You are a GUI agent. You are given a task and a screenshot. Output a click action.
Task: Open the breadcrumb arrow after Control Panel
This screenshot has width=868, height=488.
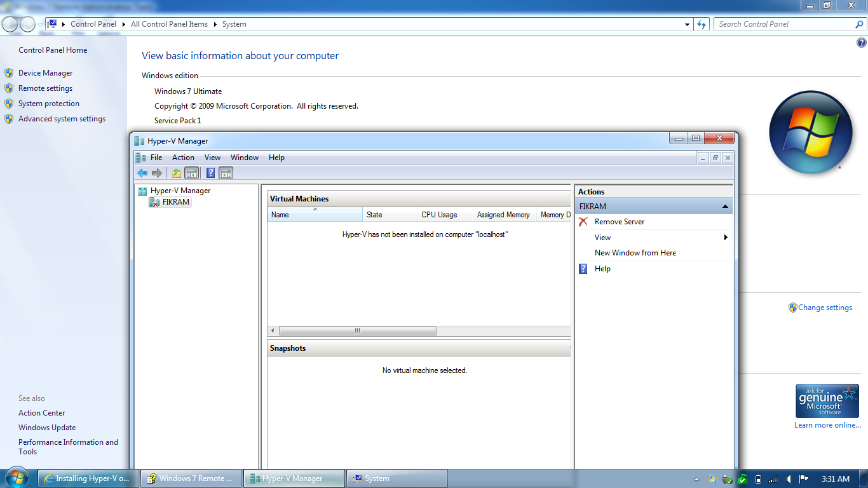(x=124, y=24)
